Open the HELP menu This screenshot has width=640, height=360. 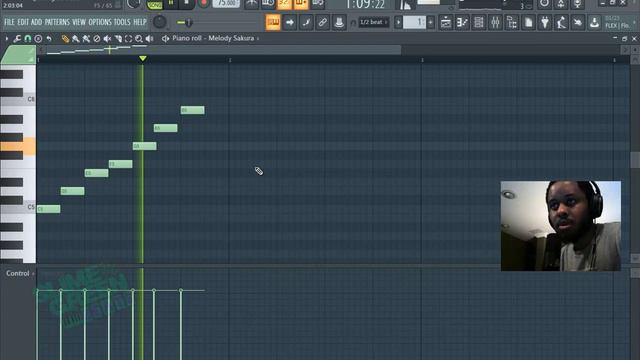(140, 22)
